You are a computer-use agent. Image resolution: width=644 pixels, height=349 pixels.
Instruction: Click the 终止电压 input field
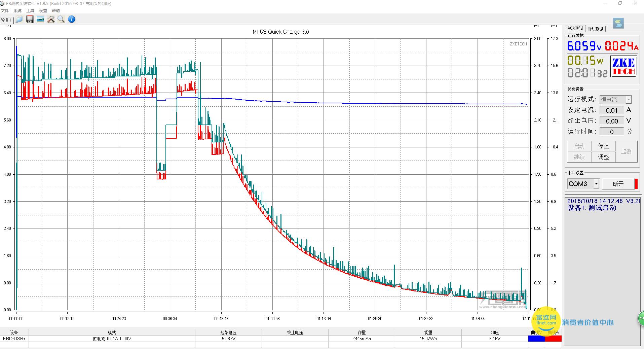(612, 121)
